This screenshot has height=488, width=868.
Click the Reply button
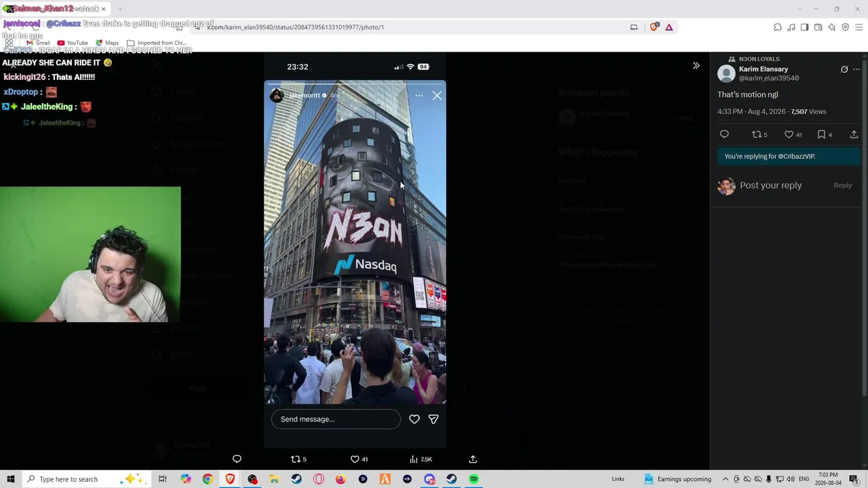tap(842, 185)
